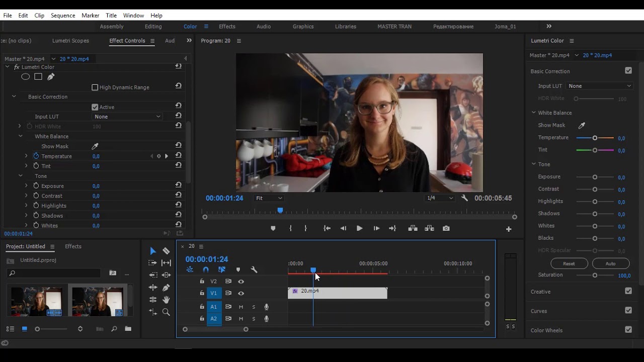Hide V1 track output eye
644x362 pixels.
[x=241, y=293]
